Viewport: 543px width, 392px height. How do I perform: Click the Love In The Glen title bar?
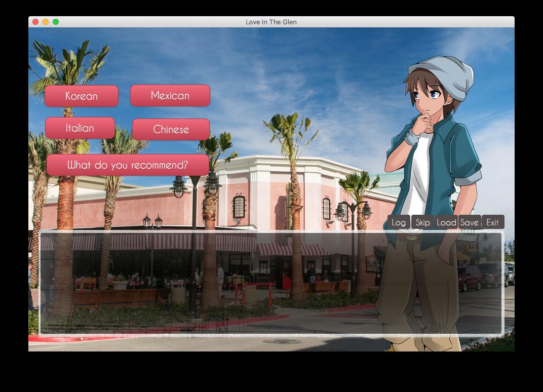(x=271, y=22)
